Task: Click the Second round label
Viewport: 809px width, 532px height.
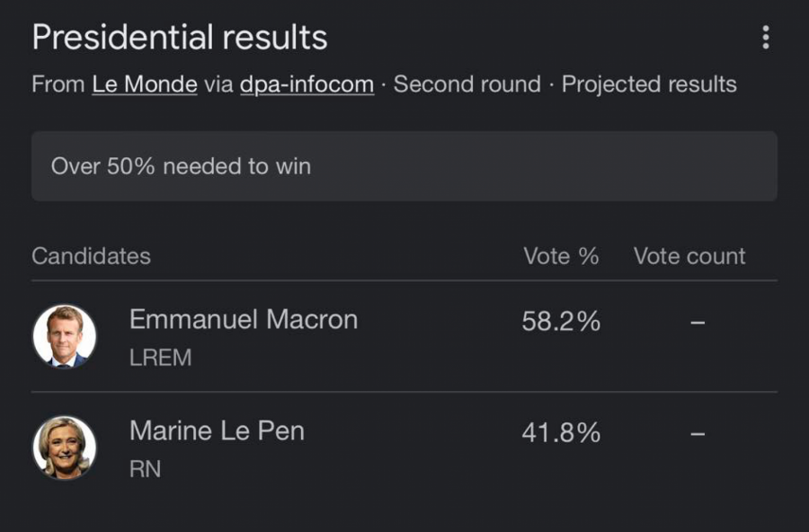Action: click(x=467, y=84)
